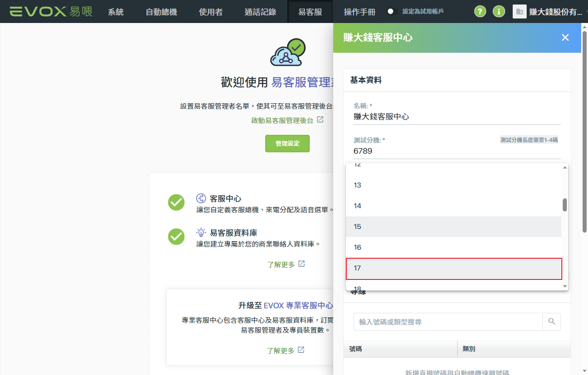Click the 號碼 column header
The height and width of the screenshot is (375, 588).
pyautogui.click(x=400, y=349)
